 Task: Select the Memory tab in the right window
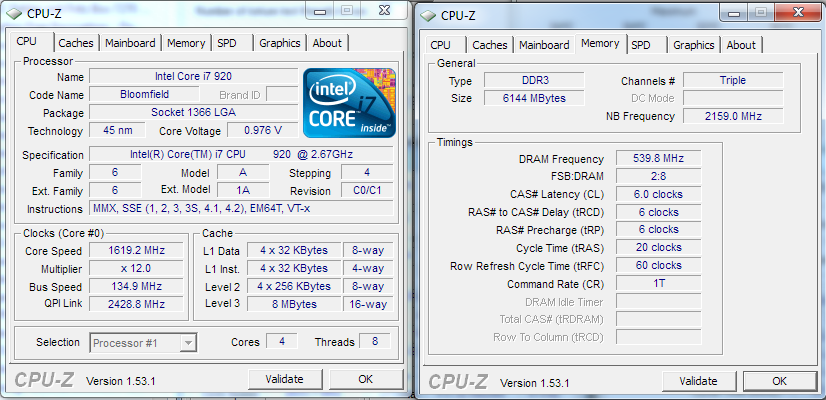(x=600, y=43)
